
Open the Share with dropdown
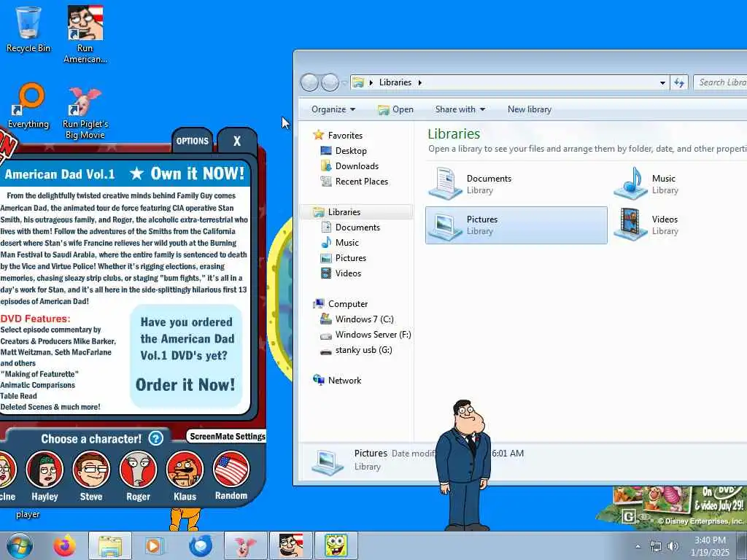[x=460, y=109]
